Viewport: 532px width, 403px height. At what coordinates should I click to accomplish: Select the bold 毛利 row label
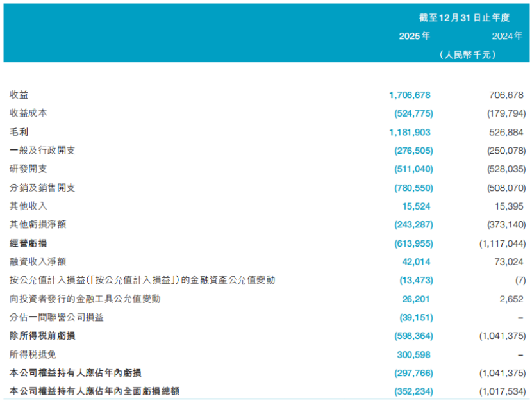click(19, 132)
